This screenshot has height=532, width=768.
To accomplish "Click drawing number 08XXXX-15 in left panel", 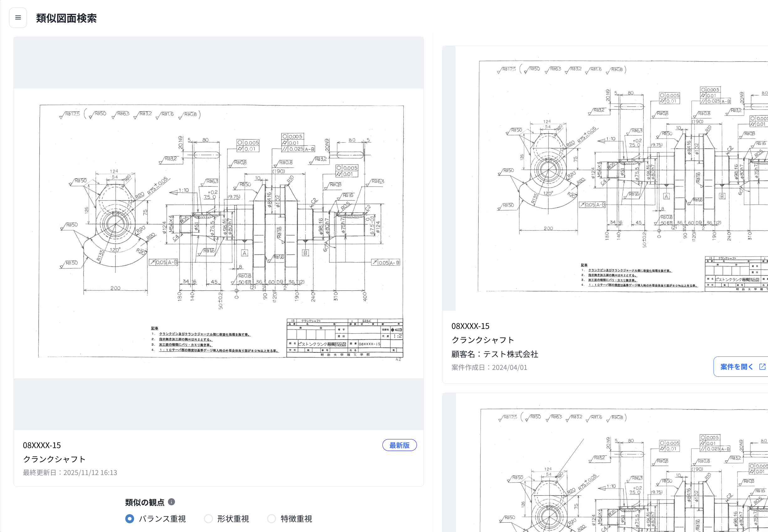I will (41, 445).
